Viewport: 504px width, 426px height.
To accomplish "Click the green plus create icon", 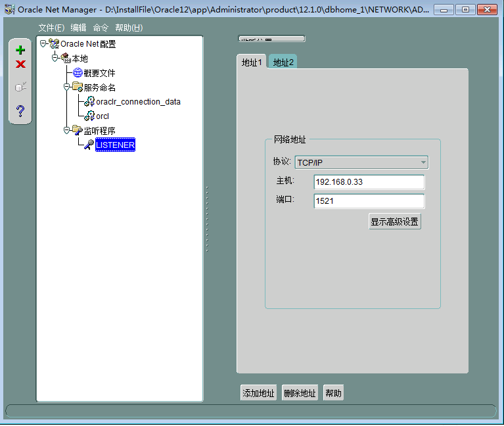I will 20,50.
